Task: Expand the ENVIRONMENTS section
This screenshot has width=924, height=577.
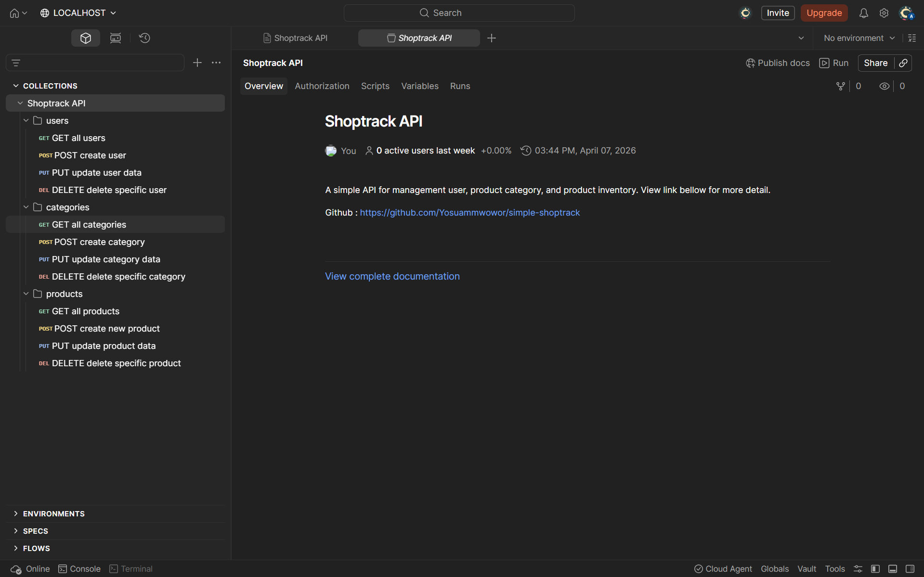Action: coord(53,513)
